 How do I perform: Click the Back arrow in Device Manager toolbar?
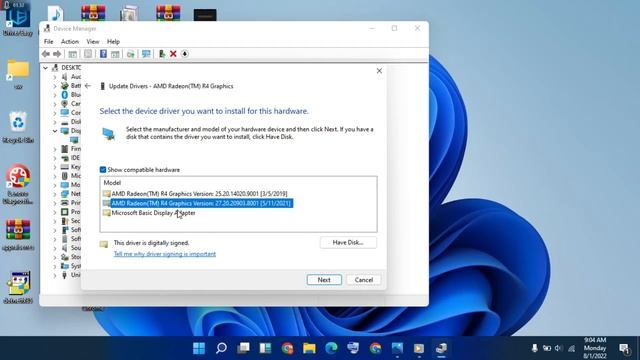(x=46, y=54)
